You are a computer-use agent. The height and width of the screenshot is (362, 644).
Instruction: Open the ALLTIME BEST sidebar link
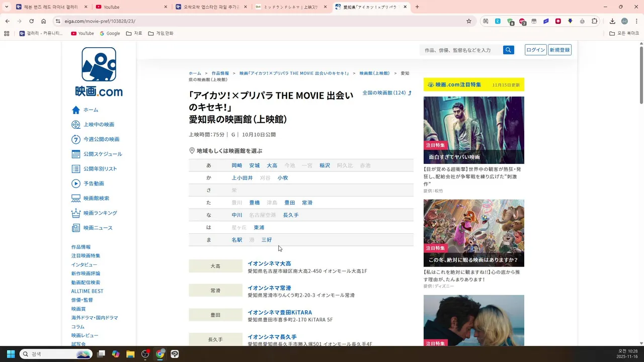[87, 291]
